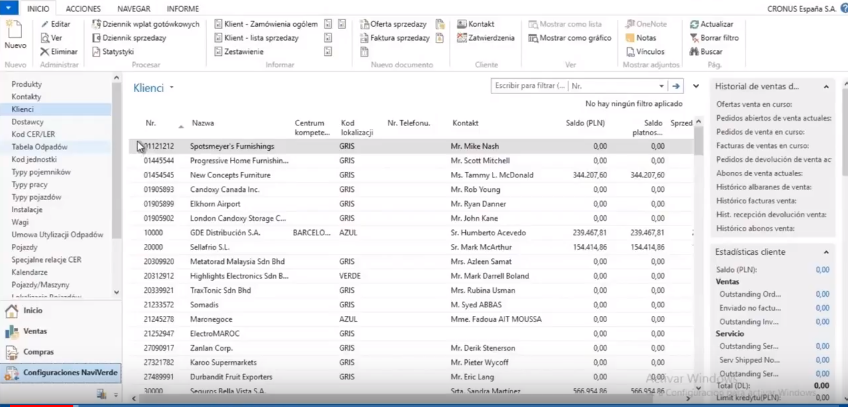The image size is (848, 407).
Task: Click the unlabeled document icon below Faktura sprzedazy
Action: coord(365,52)
